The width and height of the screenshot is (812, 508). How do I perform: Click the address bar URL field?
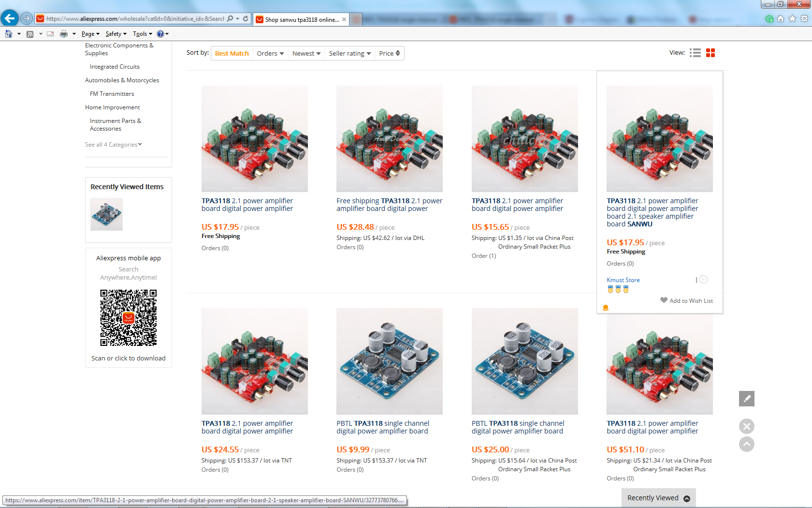135,19
